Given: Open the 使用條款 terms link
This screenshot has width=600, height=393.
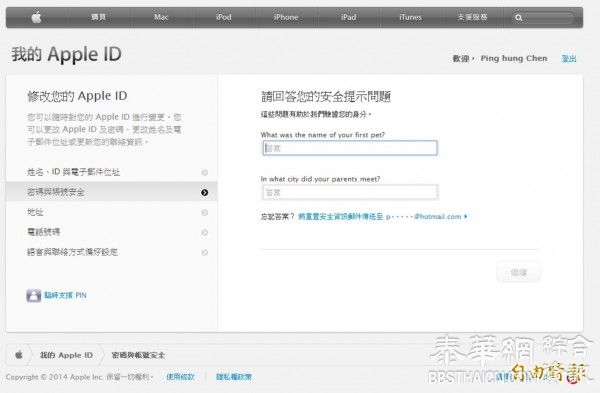Looking at the screenshot, I should pos(180,377).
